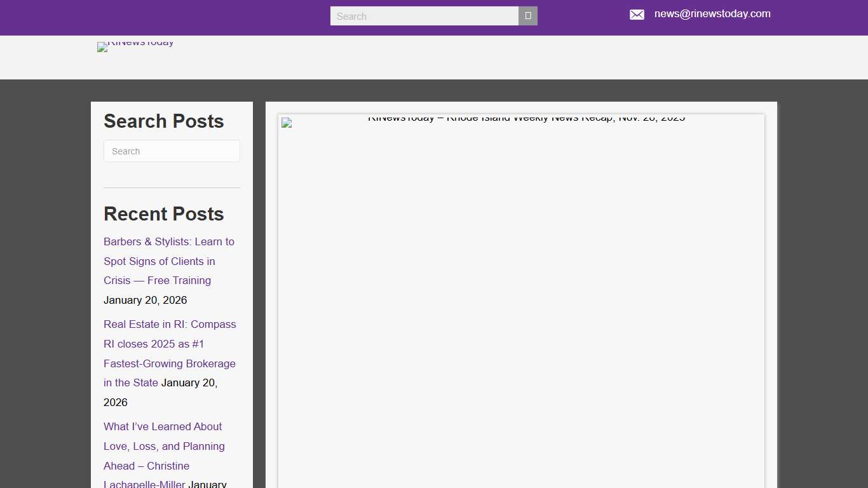Click the envelope mail icon
This screenshot has width=868, height=488.
637,15
